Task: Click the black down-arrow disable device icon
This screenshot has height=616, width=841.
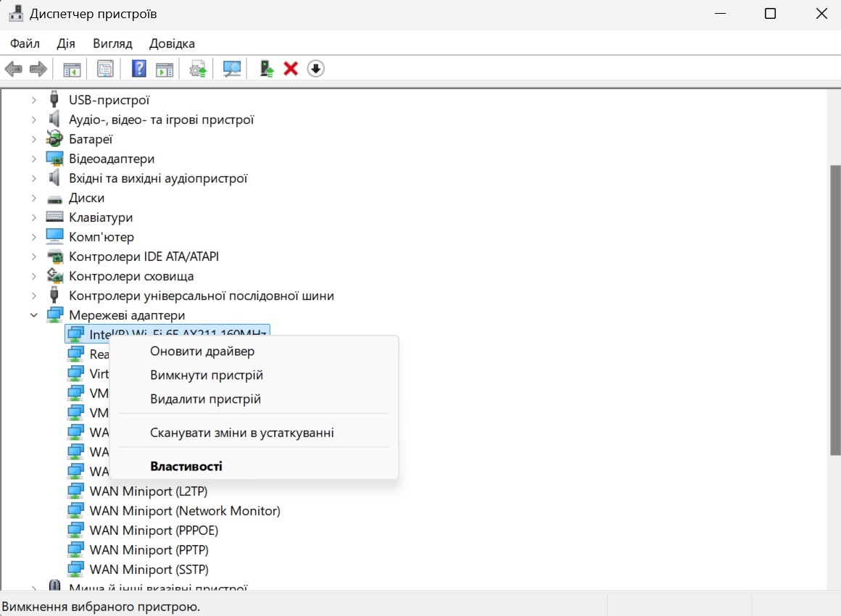Action: click(315, 69)
